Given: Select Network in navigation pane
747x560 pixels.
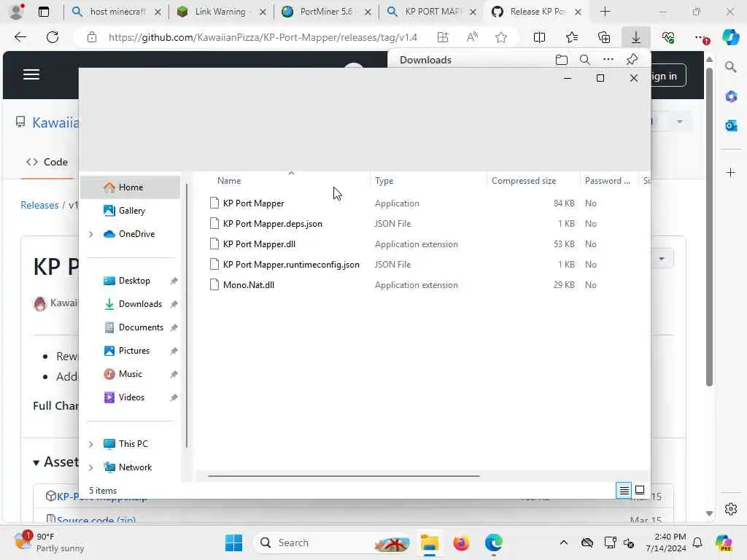Looking at the screenshot, I should click(x=135, y=467).
